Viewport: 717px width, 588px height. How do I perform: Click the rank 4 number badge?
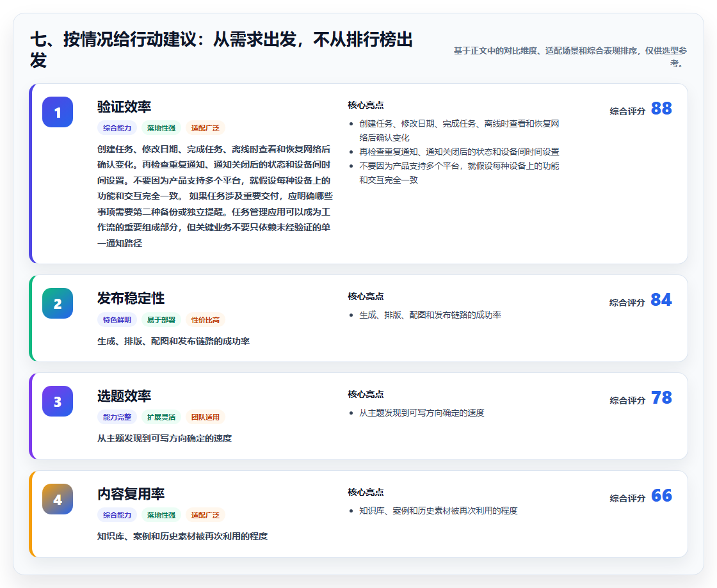click(x=58, y=499)
